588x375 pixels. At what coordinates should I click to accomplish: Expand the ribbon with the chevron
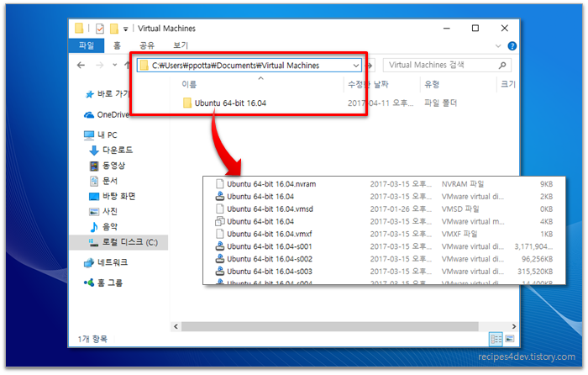498,46
